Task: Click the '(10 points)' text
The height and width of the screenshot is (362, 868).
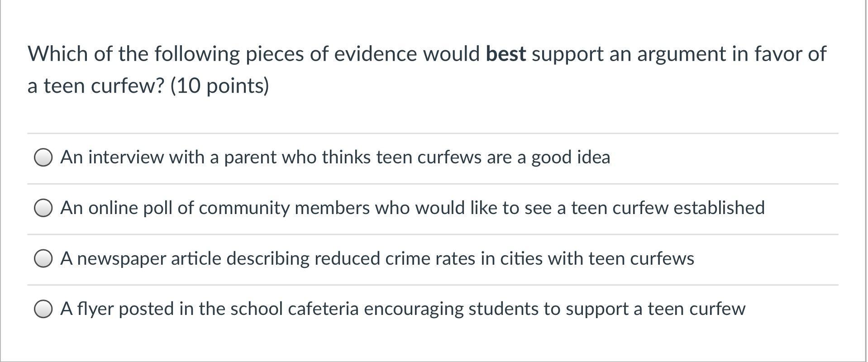Action: 219,86
